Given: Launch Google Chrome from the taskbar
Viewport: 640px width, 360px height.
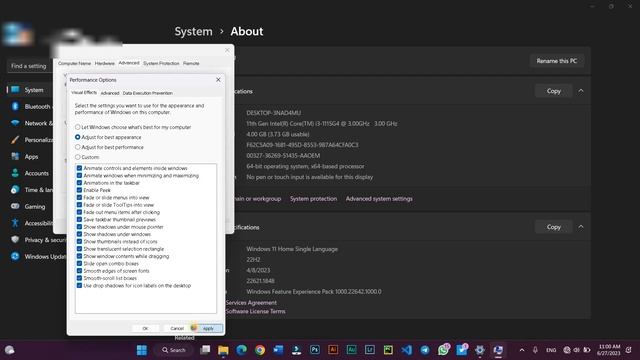Looking at the screenshot, I should (x=260, y=350).
